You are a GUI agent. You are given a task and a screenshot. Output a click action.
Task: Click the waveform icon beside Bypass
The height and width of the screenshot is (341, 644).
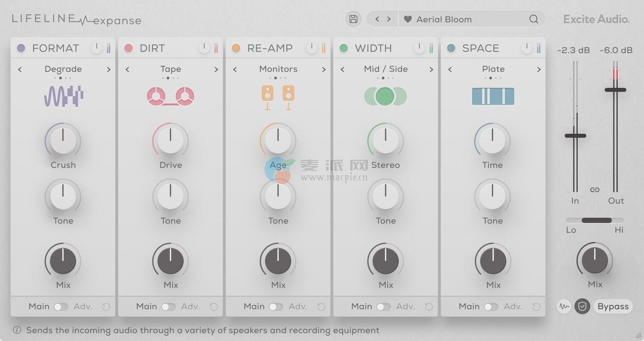pos(564,307)
